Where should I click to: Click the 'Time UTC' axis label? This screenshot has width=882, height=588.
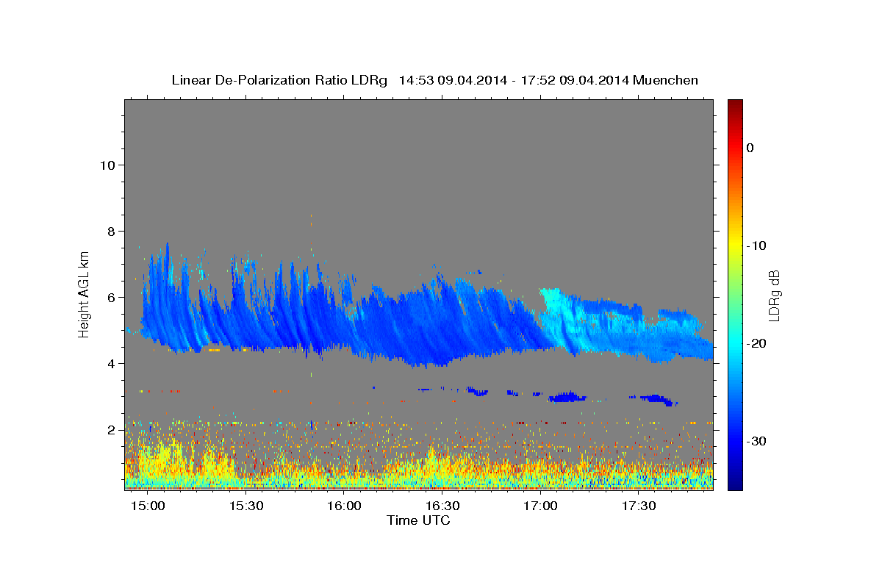click(x=418, y=520)
